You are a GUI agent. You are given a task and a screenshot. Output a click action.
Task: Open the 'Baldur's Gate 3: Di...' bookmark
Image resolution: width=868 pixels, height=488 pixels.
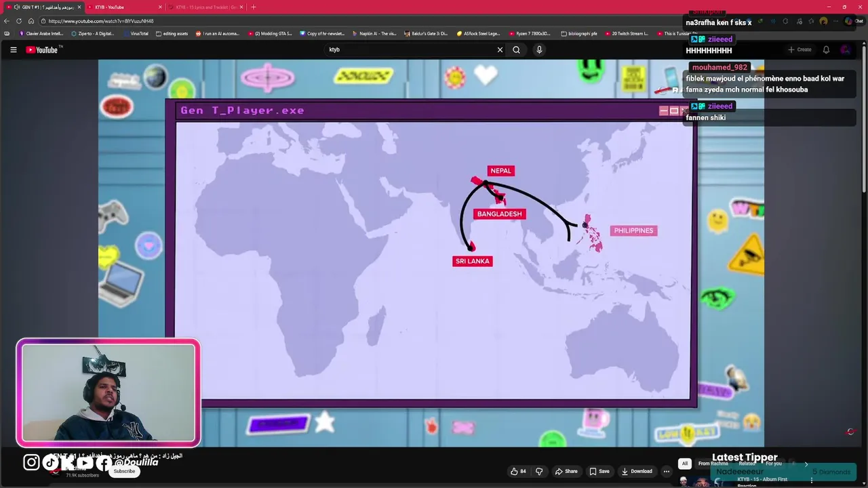coord(426,33)
